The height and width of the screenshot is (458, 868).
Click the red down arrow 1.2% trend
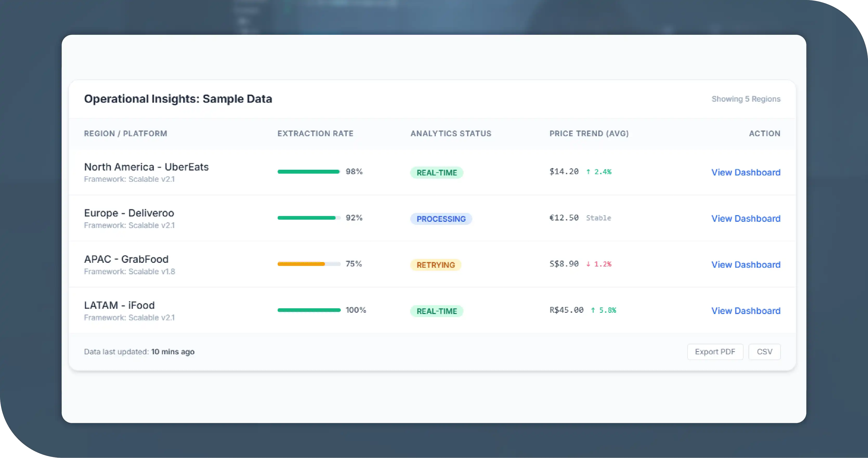pyautogui.click(x=599, y=264)
